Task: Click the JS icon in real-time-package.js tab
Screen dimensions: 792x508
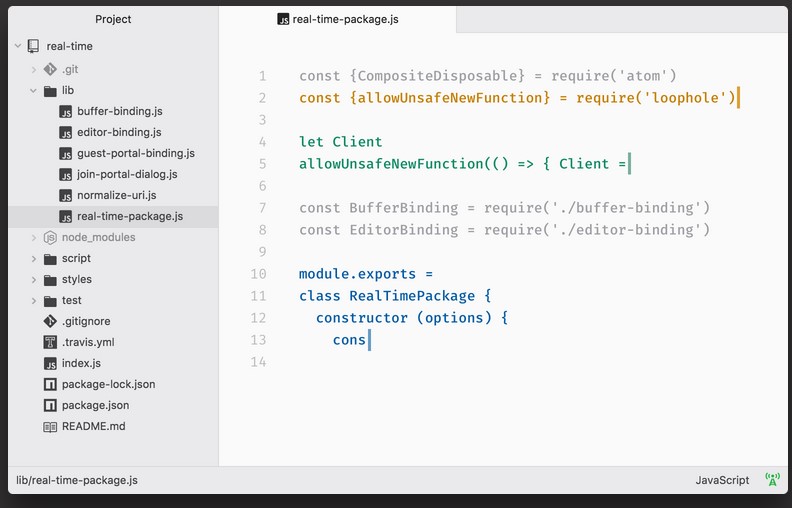Action: 283,19
